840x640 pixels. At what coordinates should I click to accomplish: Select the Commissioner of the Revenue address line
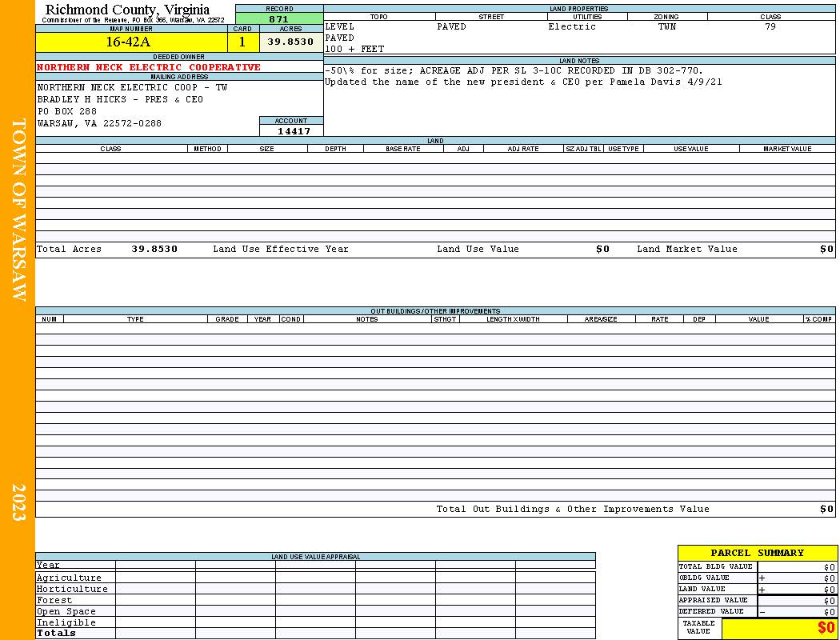[133, 20]
